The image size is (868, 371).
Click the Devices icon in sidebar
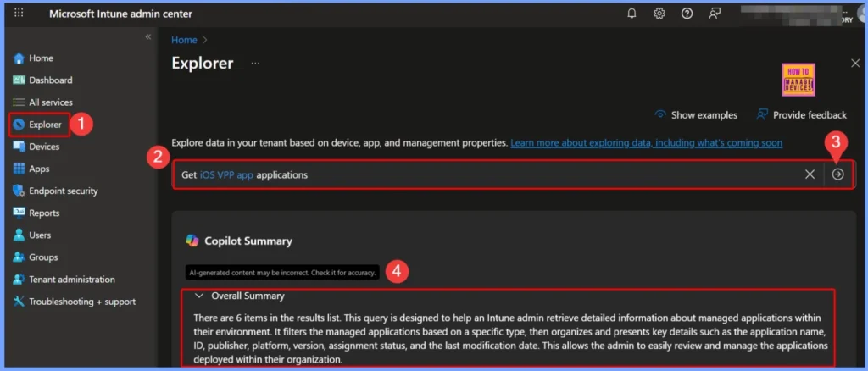click(19, 147)
